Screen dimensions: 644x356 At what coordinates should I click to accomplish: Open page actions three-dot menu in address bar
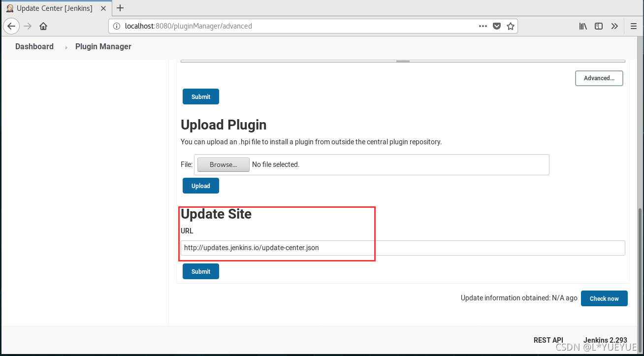click(483, 26)
